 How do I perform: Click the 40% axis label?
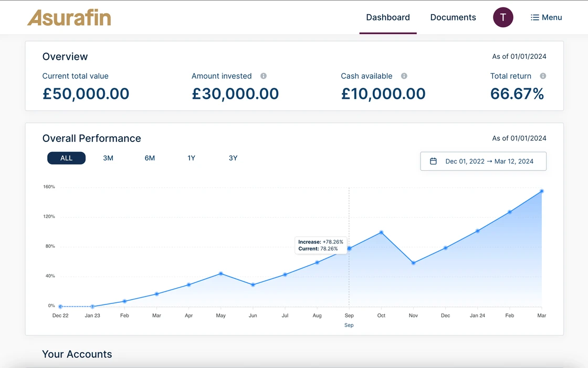click(x=50, y=275)
